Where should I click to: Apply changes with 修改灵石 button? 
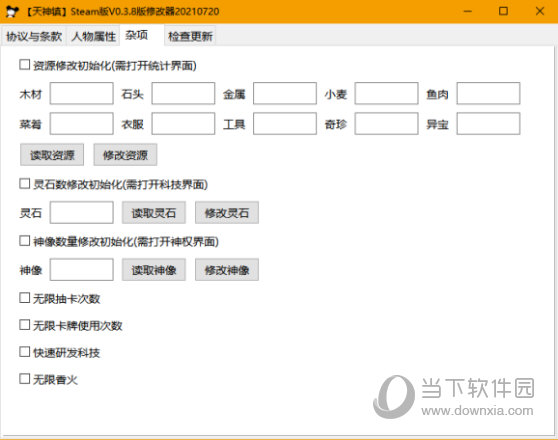pos(227,213)
